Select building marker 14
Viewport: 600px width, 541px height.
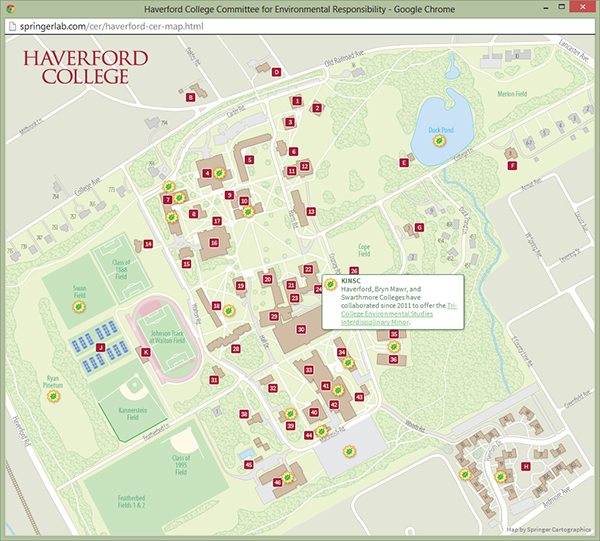click(x=148, y=244)
